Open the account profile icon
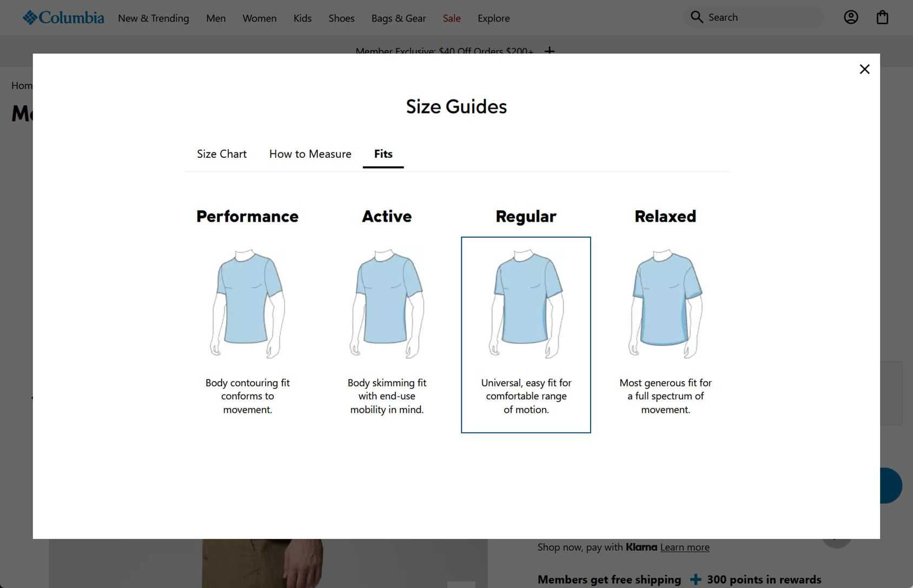913x588 pixels. click(x=851, y=17)
